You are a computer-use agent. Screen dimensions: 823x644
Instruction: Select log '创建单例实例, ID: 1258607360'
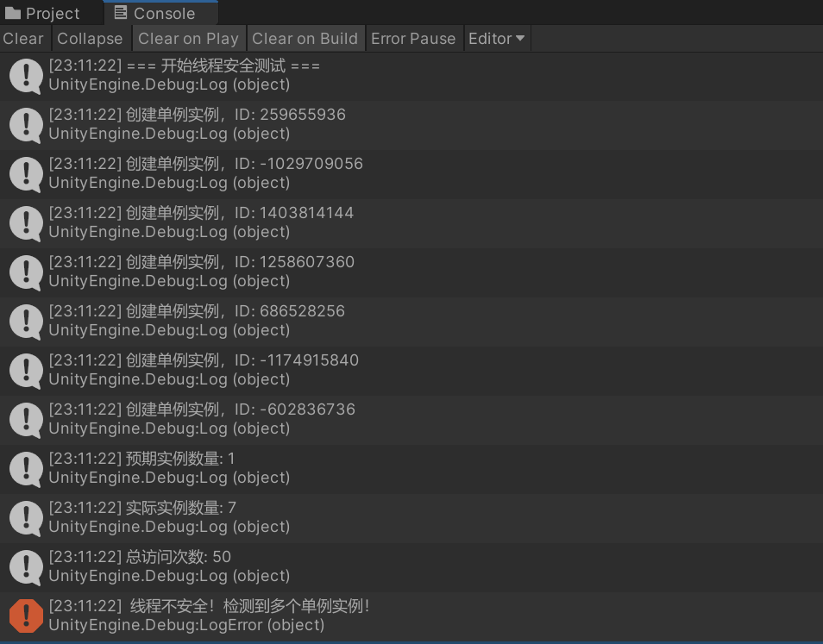(411, 272)
